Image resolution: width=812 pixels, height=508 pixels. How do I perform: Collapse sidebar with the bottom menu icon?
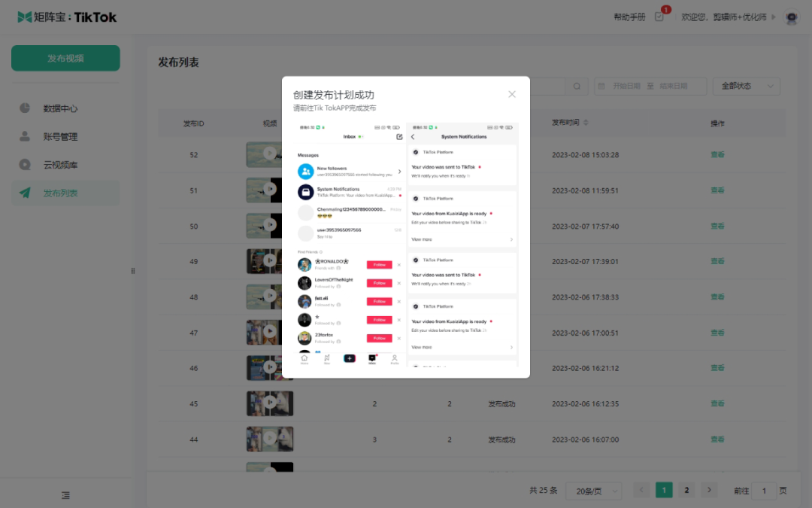click(65, 495)
